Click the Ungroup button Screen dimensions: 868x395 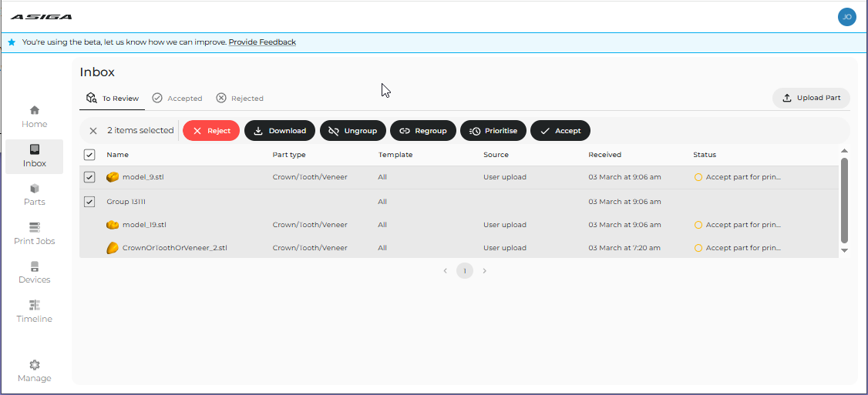[x=352, y=131]
